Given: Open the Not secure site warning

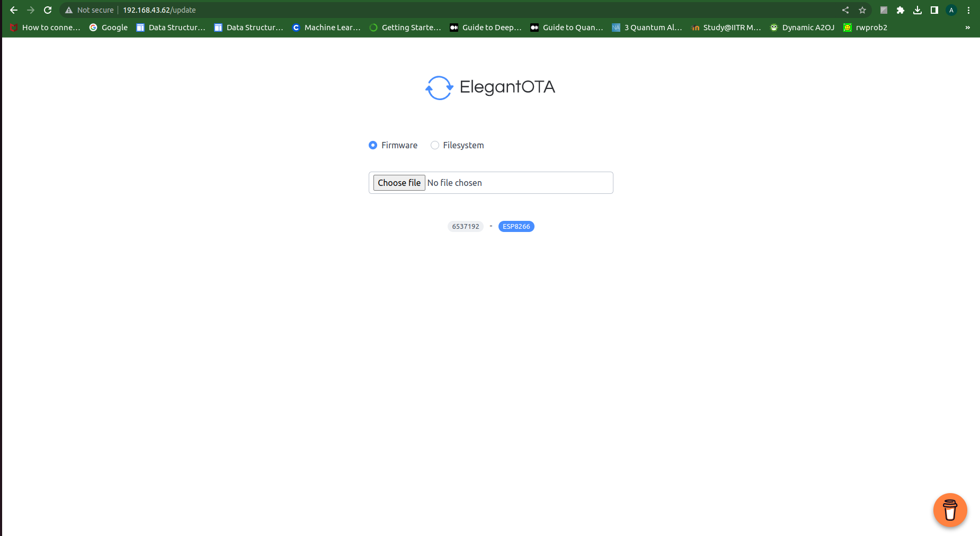Looking at the screenshot, I should tap(89, 10).
